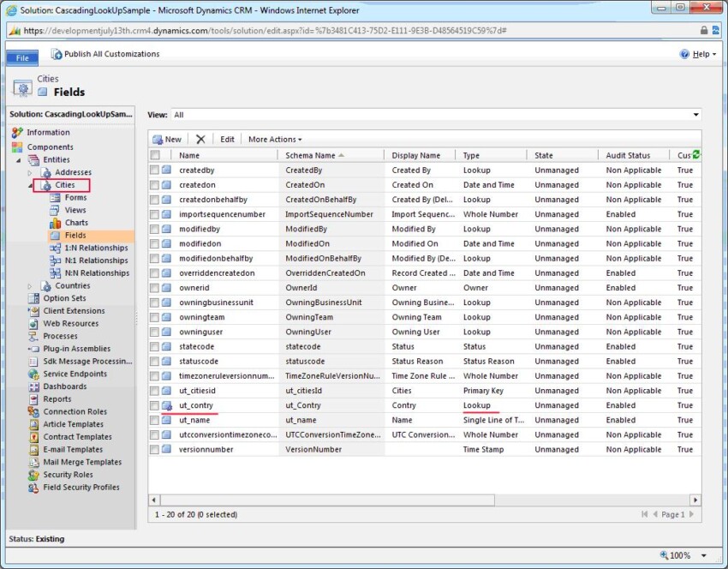Click the Help question mark icon
Screen dimensions: 728x569
pos(684,54)
